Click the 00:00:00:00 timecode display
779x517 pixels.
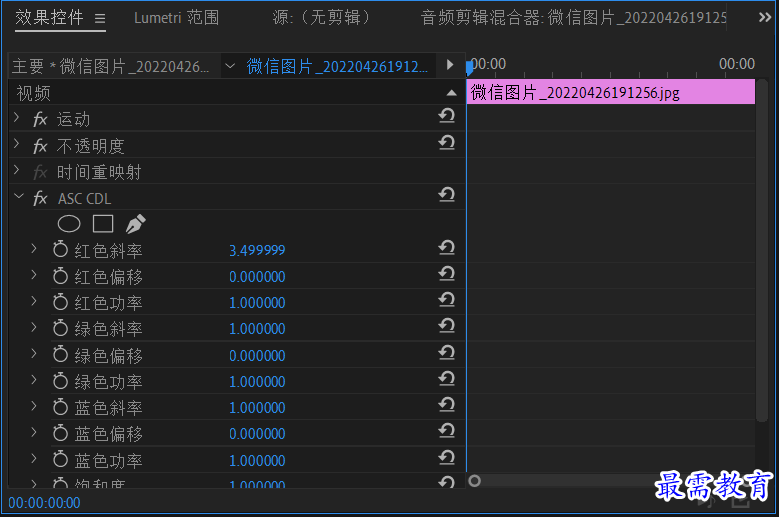[44, 503]
